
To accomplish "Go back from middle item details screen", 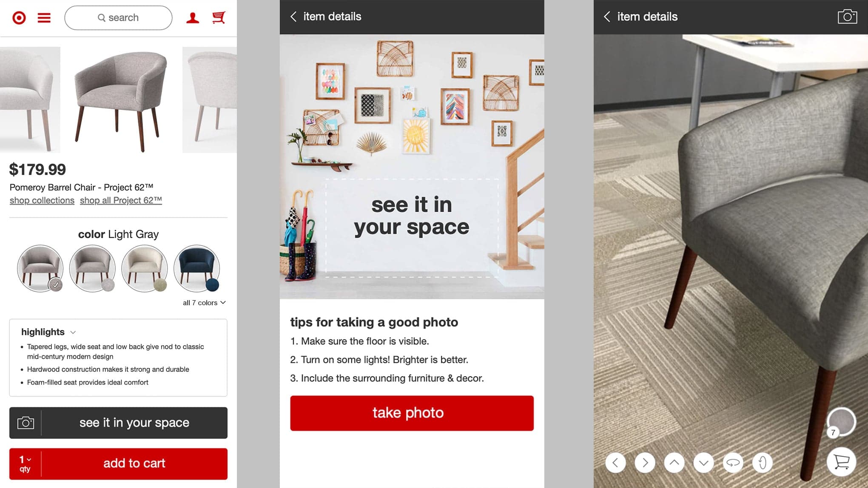I will [293, 17].
